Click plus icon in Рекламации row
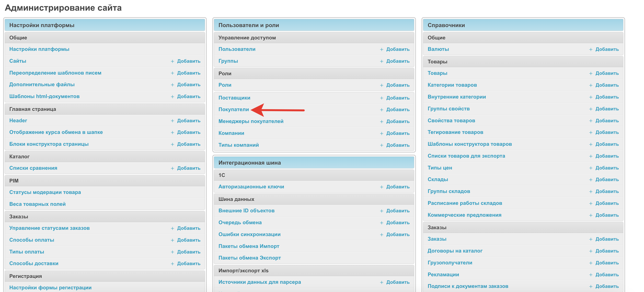 click(x=590, y=275)
